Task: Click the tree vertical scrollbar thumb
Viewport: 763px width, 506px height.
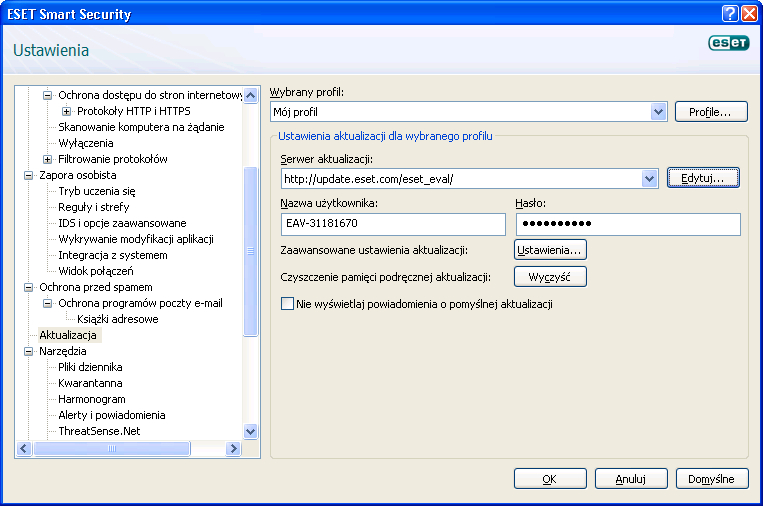Action: pos(251,252)
